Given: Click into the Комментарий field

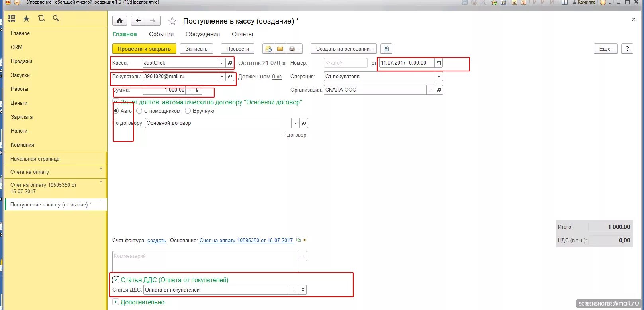Looking at the screenshot, I should pyautogui.click(x=206, y=261).
